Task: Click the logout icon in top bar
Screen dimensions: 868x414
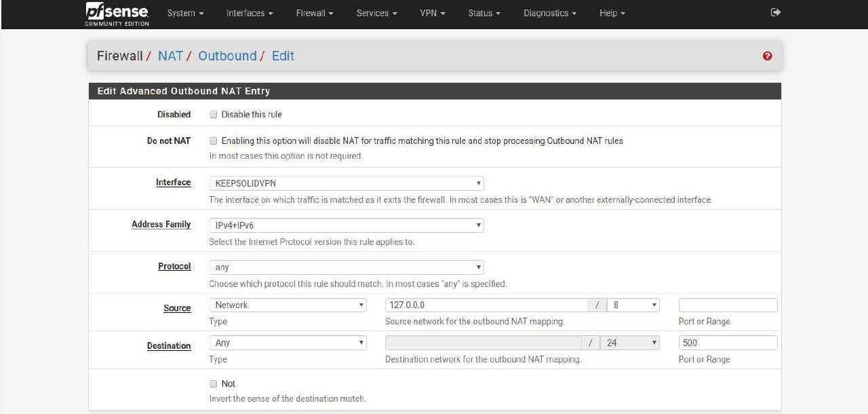Action: tap(776, 13)
